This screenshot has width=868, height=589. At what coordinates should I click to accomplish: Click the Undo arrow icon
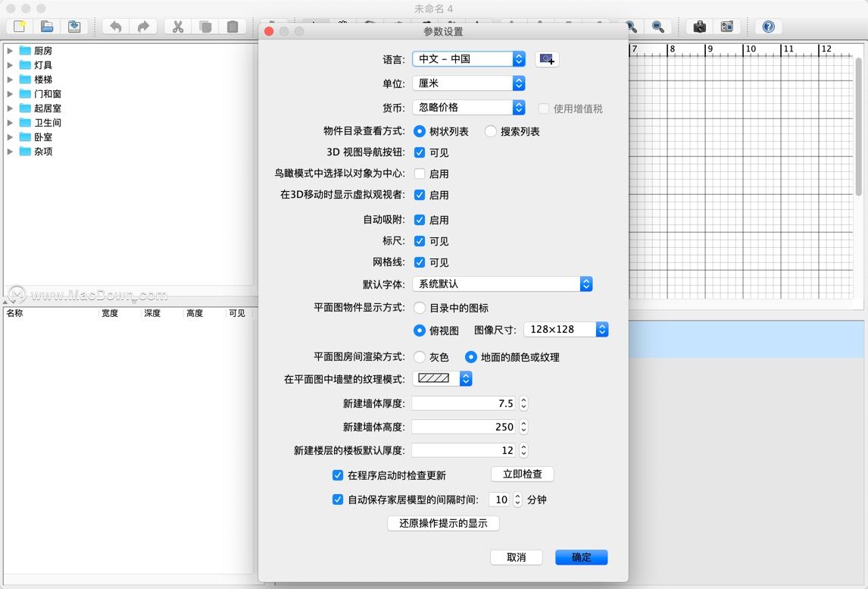point(116,26)
